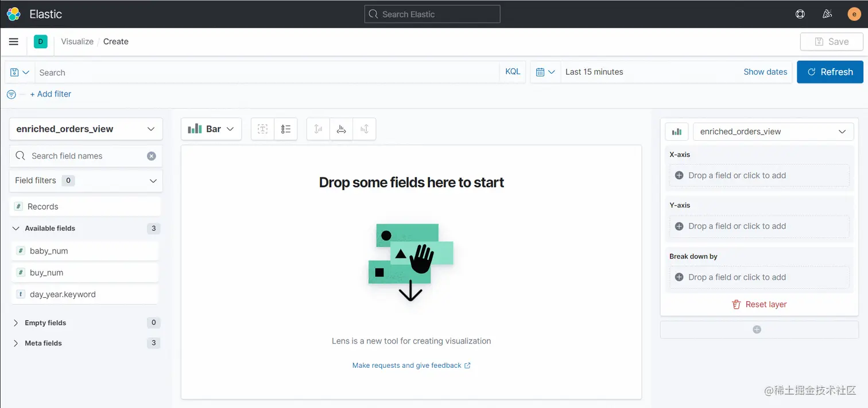The height and width of the screenshot is (408, 868).
Task: Click the Create breadcrumb
Action: (x=116, y=41)
